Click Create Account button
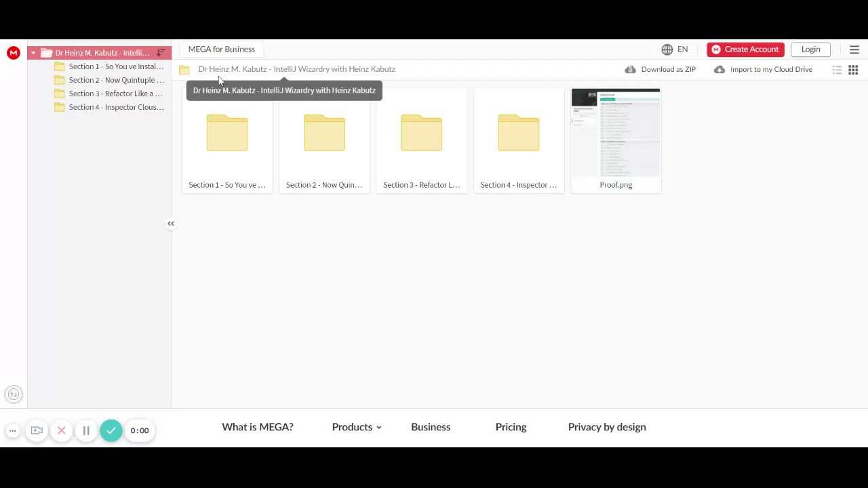Viewport: 868px width, 488px height. click(x=745, y=49)
